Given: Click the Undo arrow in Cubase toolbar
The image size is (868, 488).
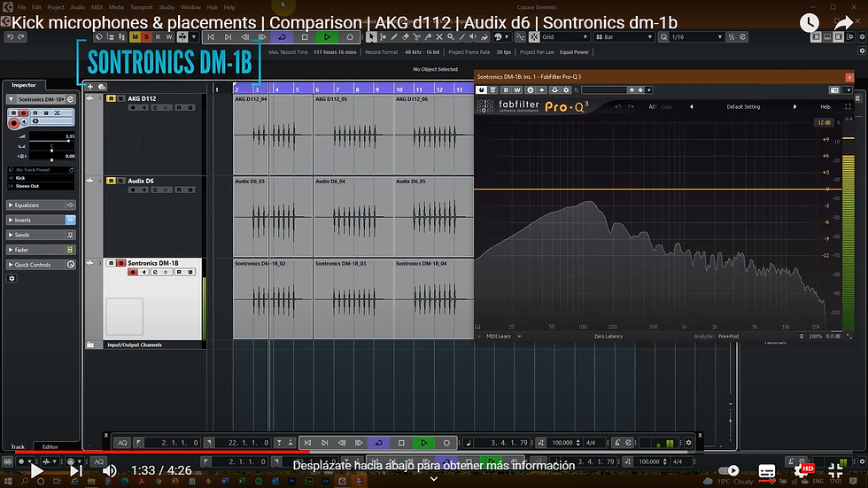Looking at the screenshot, I should point(10,37).
